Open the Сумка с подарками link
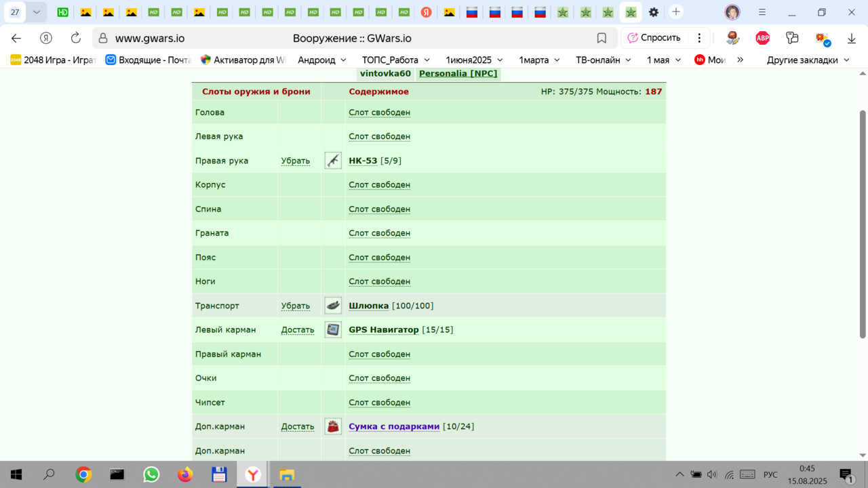 pyautogui.click(x=394, y=426)
